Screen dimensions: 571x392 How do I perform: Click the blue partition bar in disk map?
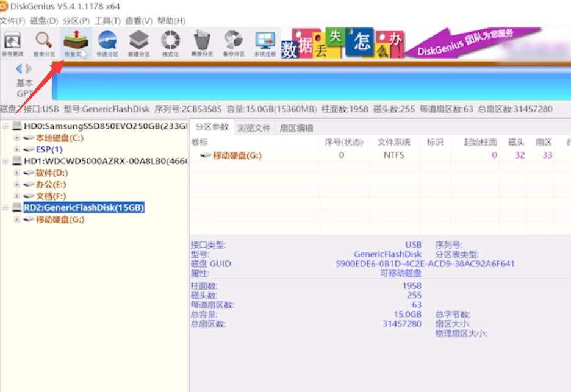pyautogui.click(x=311, y=83)
